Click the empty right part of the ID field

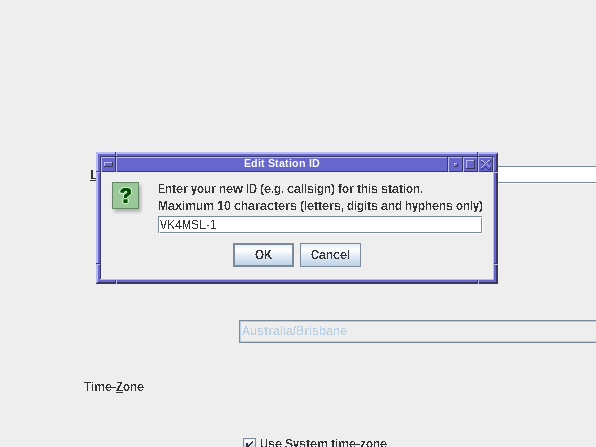click(x=349, y=225)
